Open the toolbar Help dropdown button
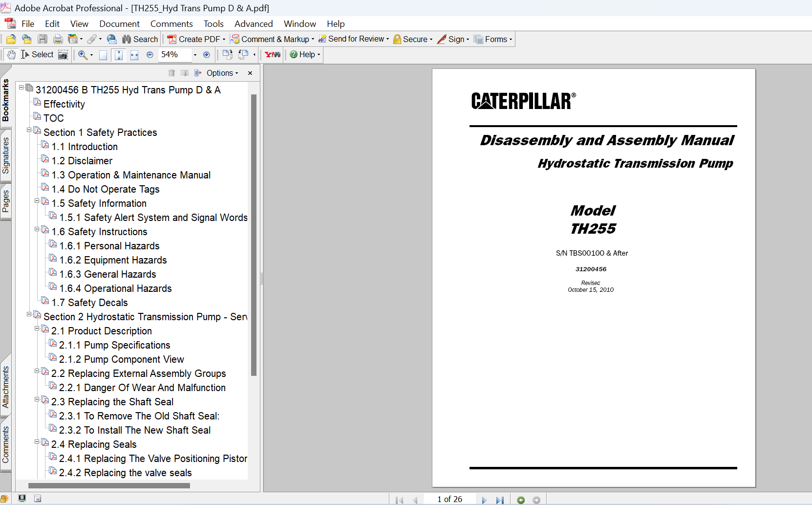The image size is (812, 505). [x=305, y=55]
